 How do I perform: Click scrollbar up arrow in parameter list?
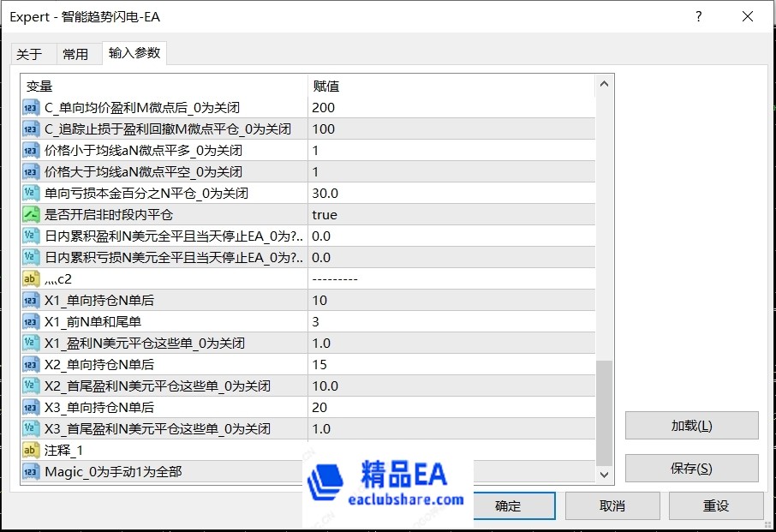tap(604, 84)
